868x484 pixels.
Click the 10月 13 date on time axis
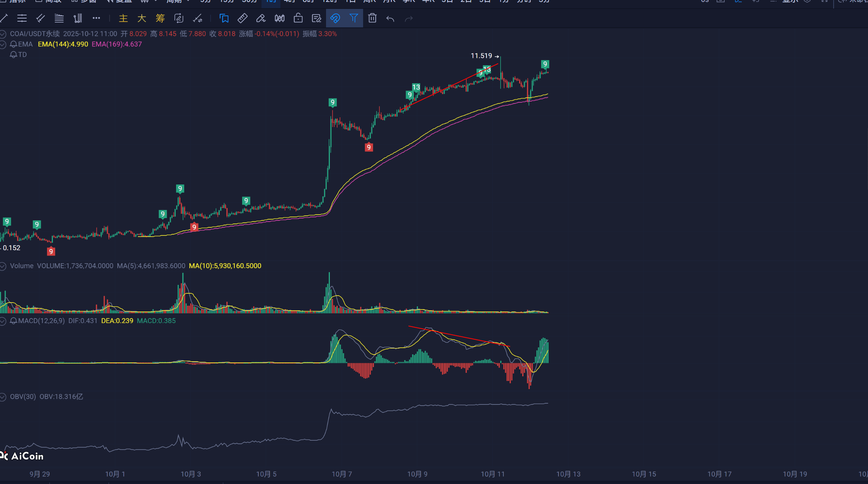568,474
